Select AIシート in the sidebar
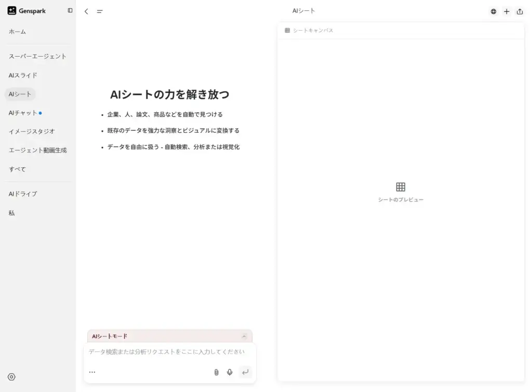 coord(20,94)
